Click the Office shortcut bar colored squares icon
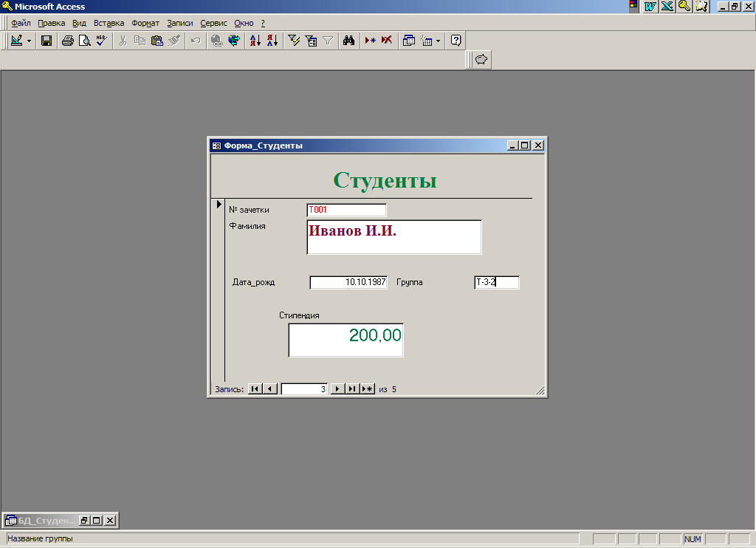The width and height of the screenshot is (756, 548). [633, 6]
